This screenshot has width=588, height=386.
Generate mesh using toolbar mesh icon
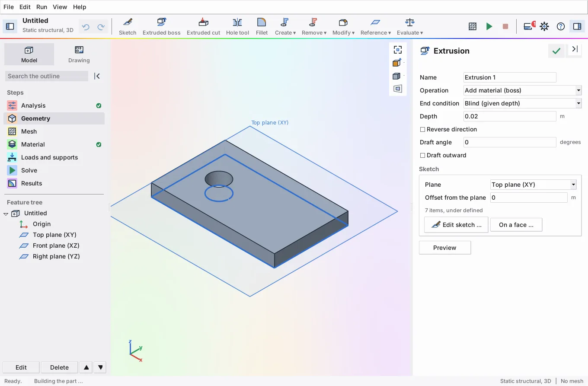pos(473,26)
